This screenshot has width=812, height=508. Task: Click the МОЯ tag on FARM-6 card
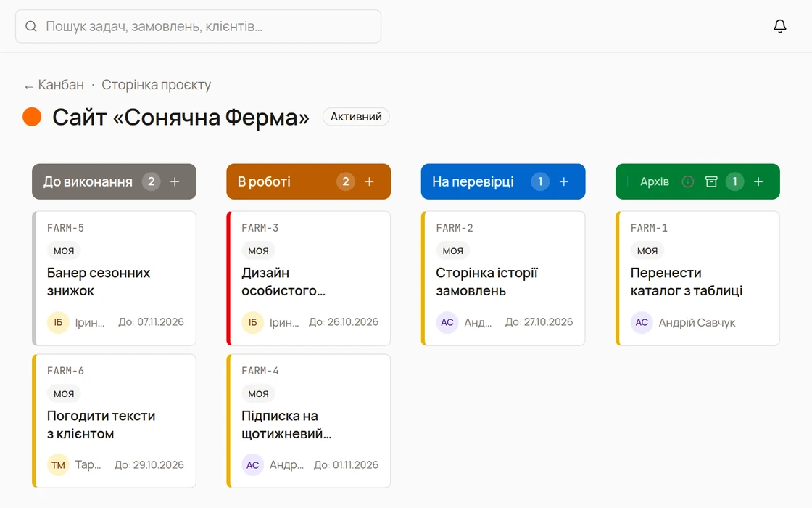[64, 394]
